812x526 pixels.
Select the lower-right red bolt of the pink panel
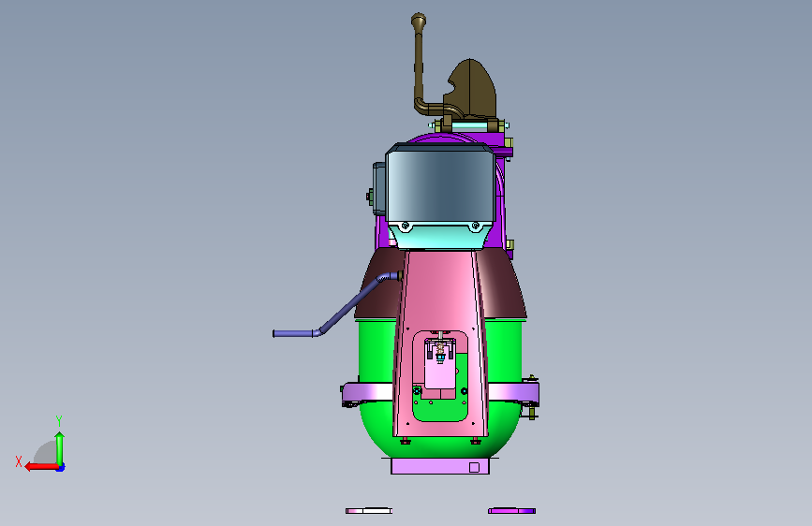pos(476,441)
